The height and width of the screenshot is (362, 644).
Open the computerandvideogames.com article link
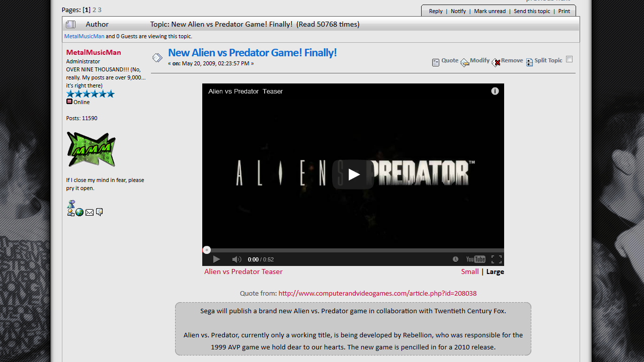pyautogui.click(x=377, y=293)
